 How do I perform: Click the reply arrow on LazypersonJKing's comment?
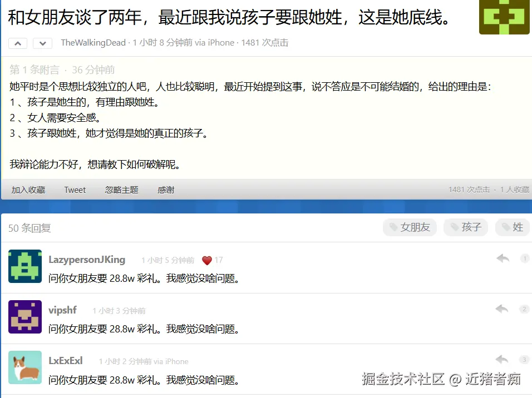point(503,258)
